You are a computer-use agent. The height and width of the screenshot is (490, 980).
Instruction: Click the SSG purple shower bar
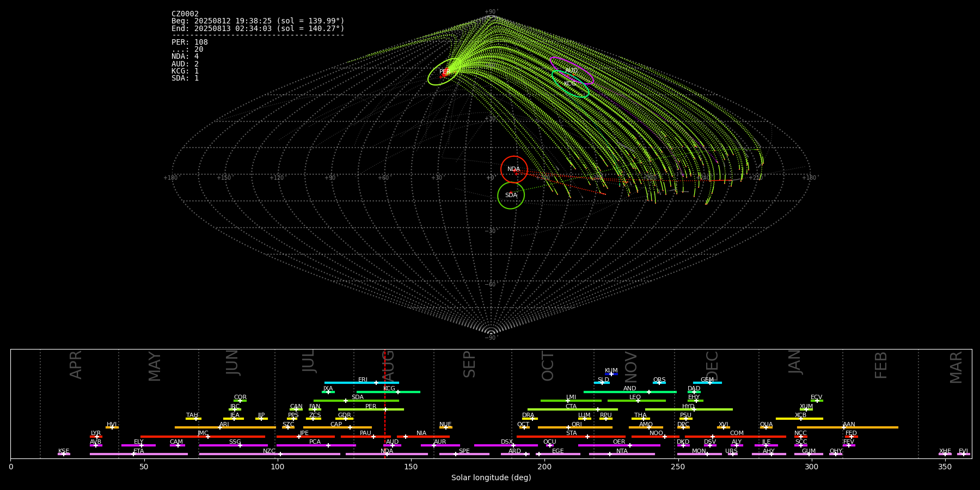click(234, 445)
